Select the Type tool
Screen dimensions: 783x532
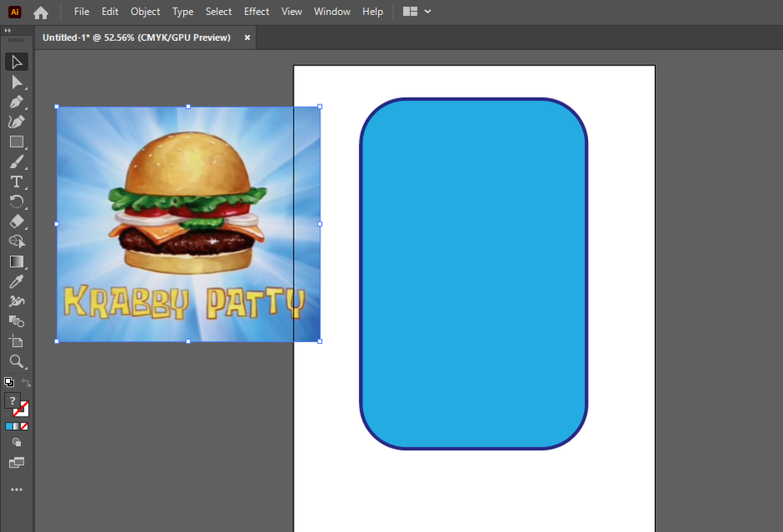tap(17, 182)
